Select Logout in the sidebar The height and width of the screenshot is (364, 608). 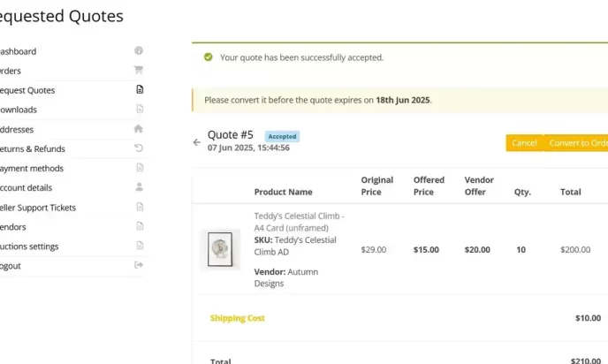click(10, 266)
